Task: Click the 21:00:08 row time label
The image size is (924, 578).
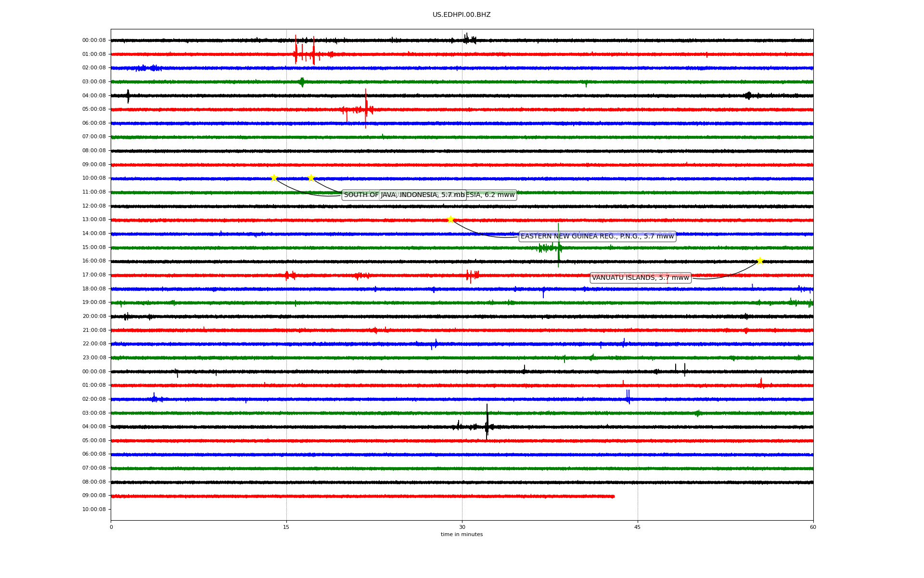Action: click(94, 330)
